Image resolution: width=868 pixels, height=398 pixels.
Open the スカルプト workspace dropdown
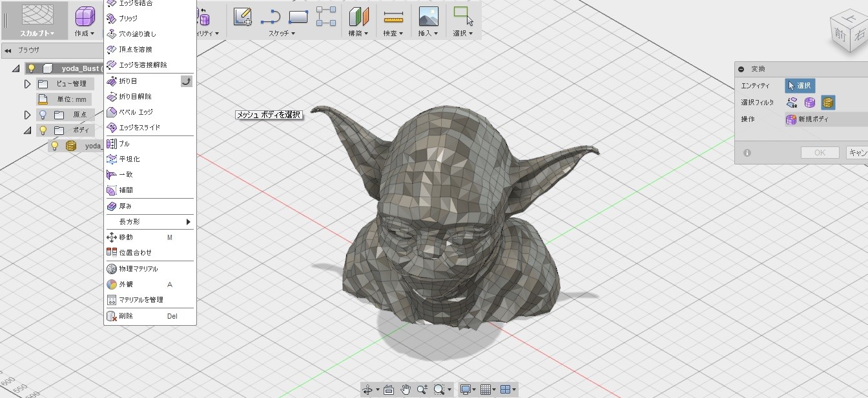pos(37,33)
